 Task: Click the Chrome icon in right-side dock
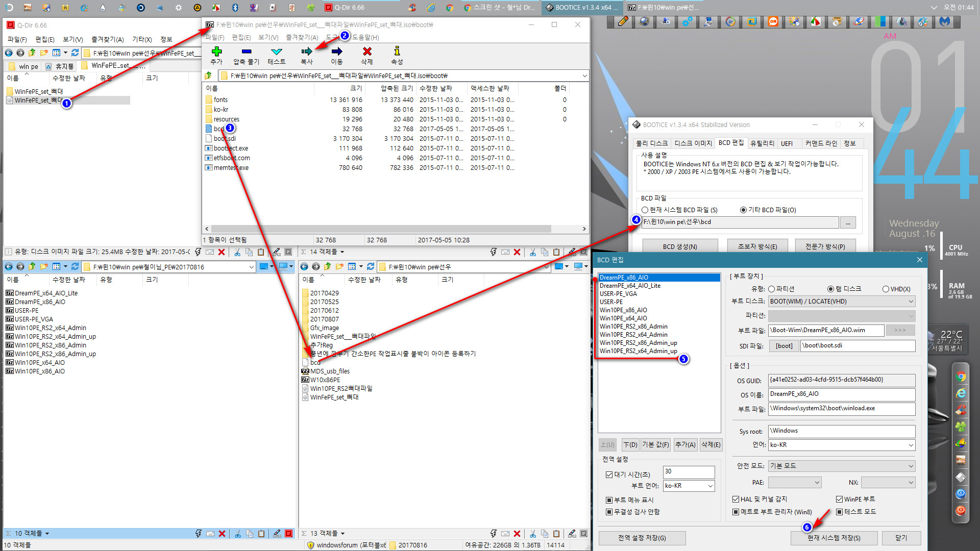pos(961,377)
